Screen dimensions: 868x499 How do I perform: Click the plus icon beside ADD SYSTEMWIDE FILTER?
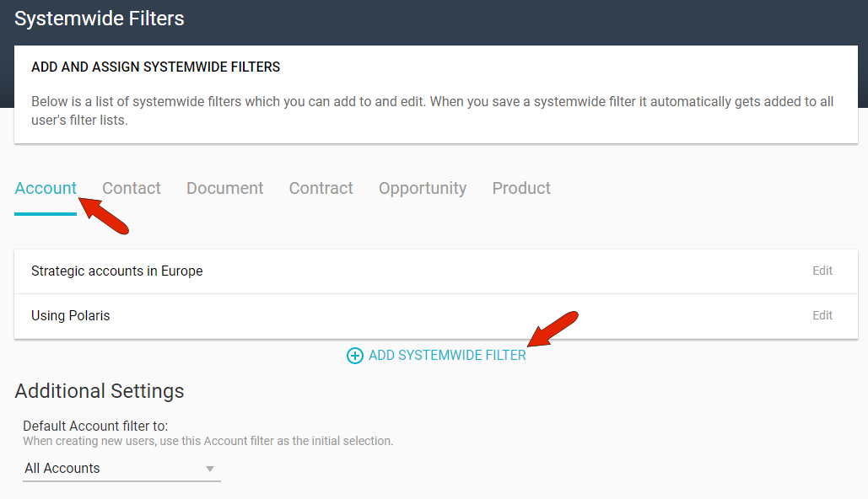pyautogui.click(x=354, y=356)
